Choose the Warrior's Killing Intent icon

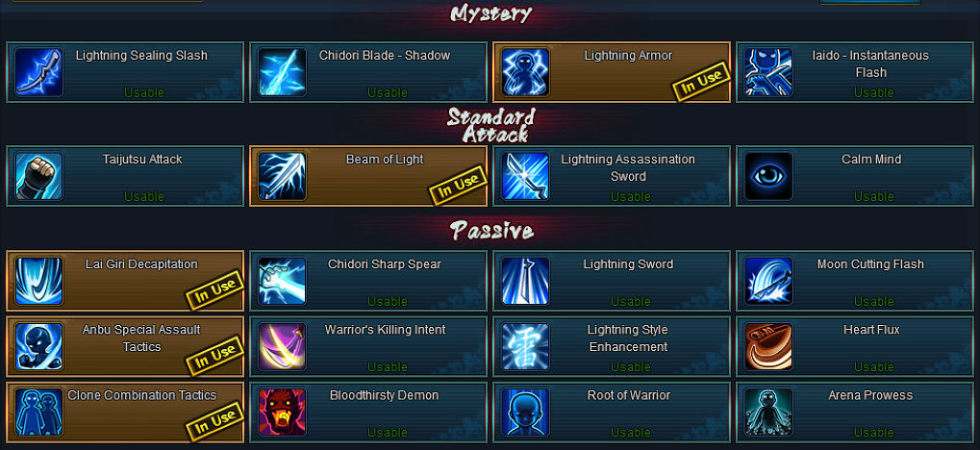[282, 346]
